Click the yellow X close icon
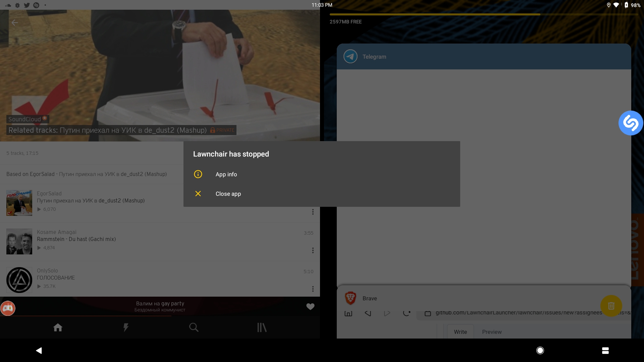The image size is (644, 362). 198,194
